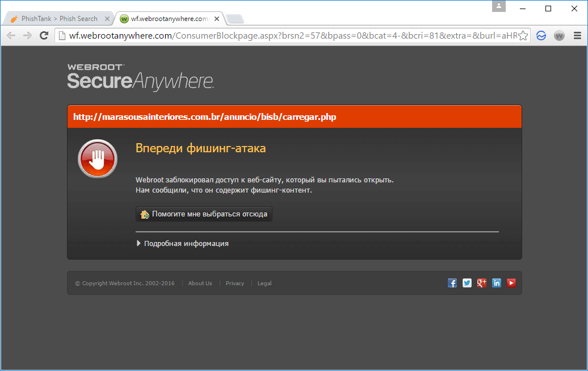Click the user profile icon in the titlebar
The image size is (588, 371).
[498, 7]
